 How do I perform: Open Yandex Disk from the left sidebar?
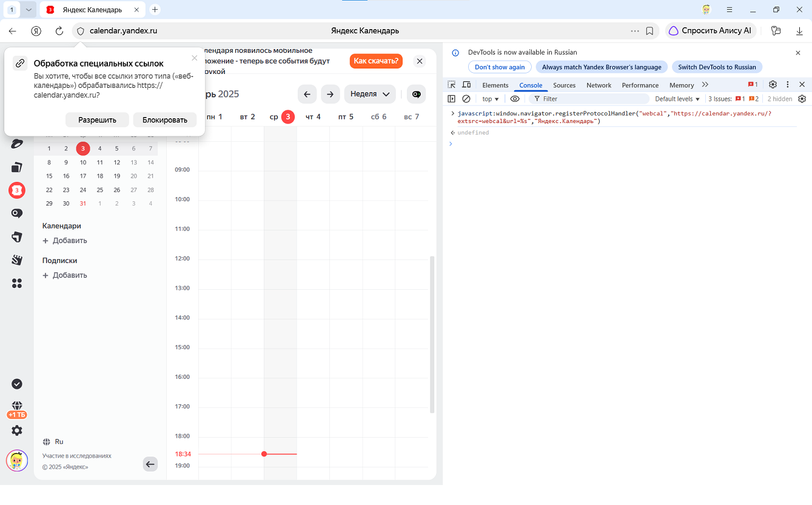(17, 144)
